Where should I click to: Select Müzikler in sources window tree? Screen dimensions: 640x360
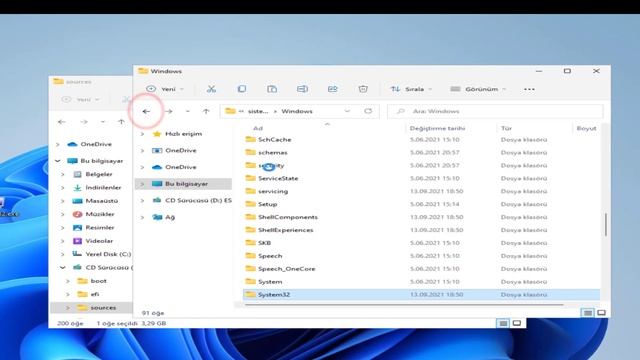pos(100,214)
